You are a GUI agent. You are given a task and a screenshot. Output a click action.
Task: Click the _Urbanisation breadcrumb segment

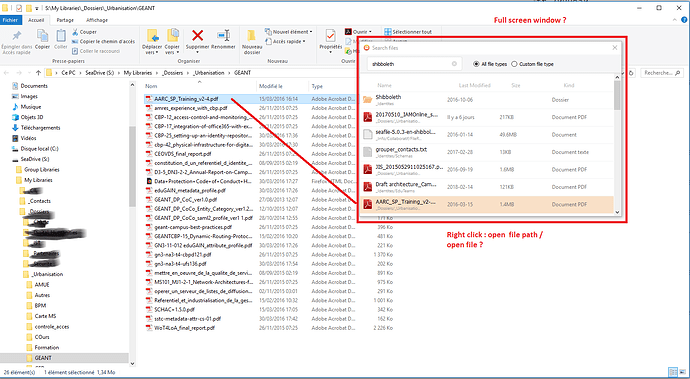click(x=209, y=73)
